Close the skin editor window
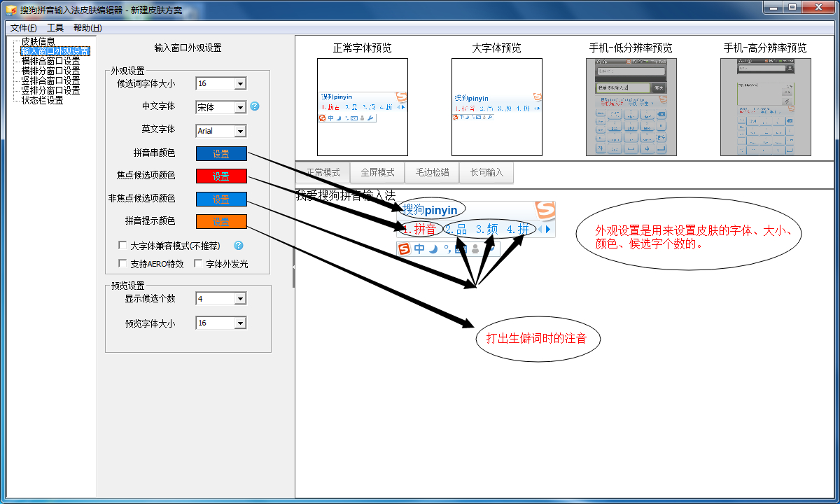Screen dimensions: 840x504 click(x=820, y=7)
